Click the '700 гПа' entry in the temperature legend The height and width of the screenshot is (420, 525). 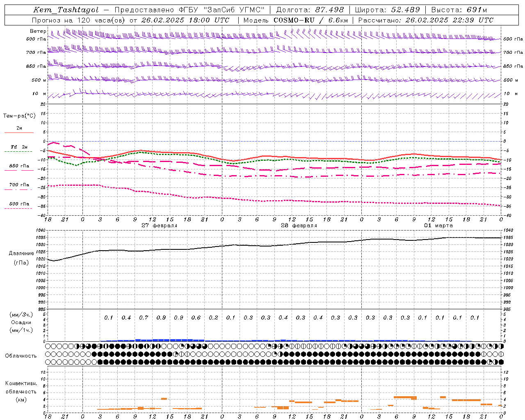point(19,185)
